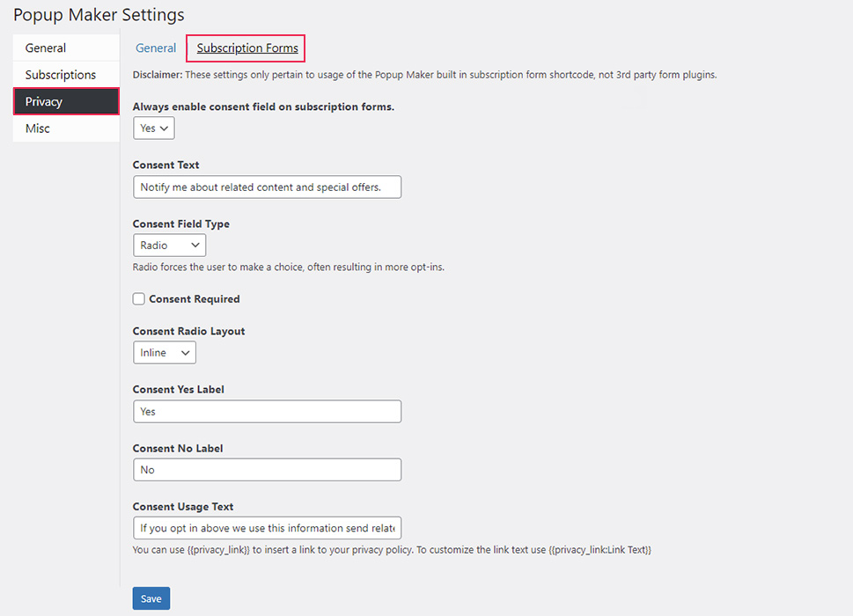Open the consent enable Yes/No dropdown

click(x=153, y=128)
